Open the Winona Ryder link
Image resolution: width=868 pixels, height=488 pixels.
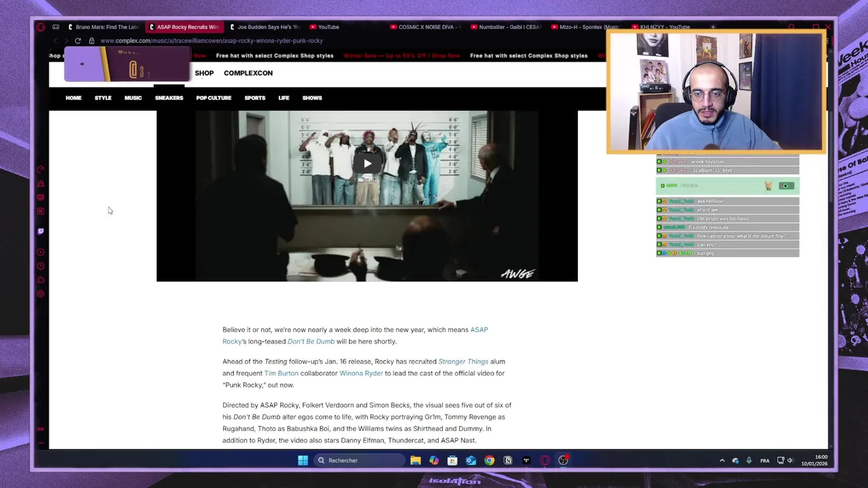361,373
